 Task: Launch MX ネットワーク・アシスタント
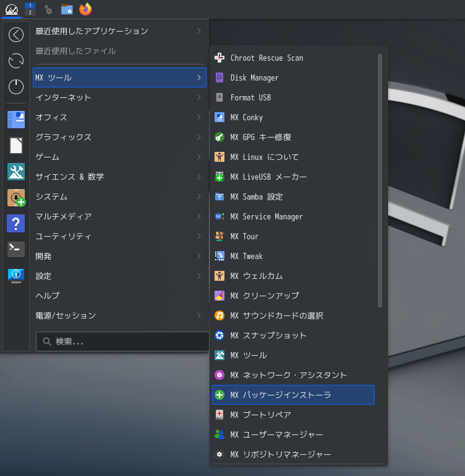(x=293, y=375)
